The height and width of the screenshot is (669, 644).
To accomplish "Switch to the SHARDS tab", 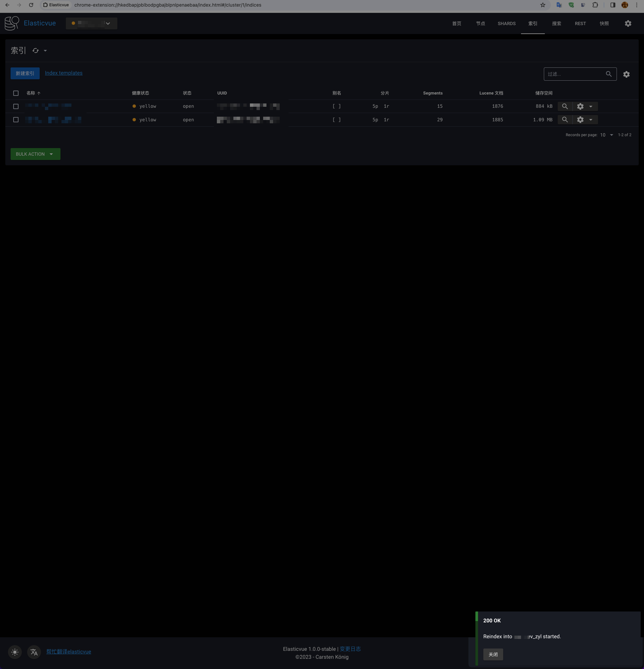I will pos(506,23).
